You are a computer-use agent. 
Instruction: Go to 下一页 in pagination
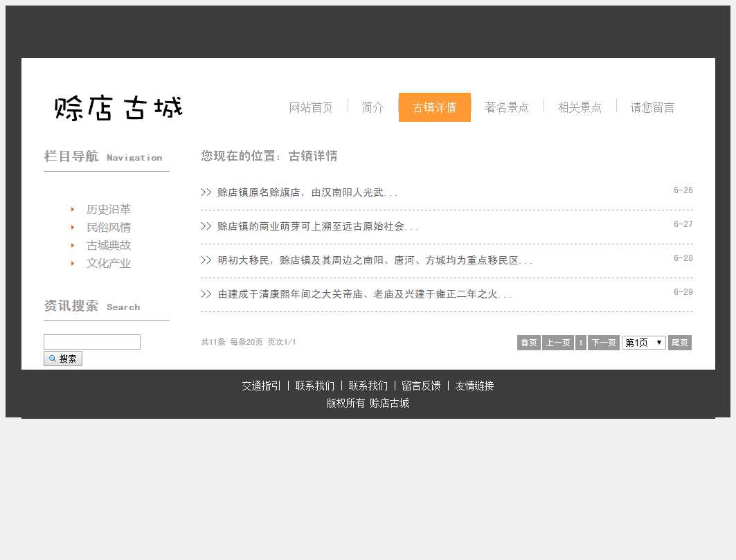603,343
